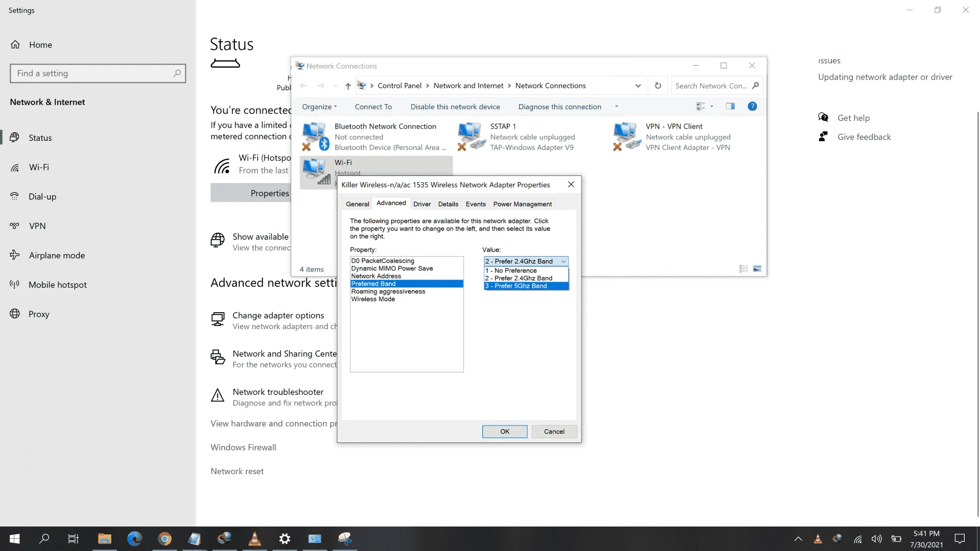This screenshot has width=980, height=551.
Task: Select the Advanced tab
Action: 391,203
